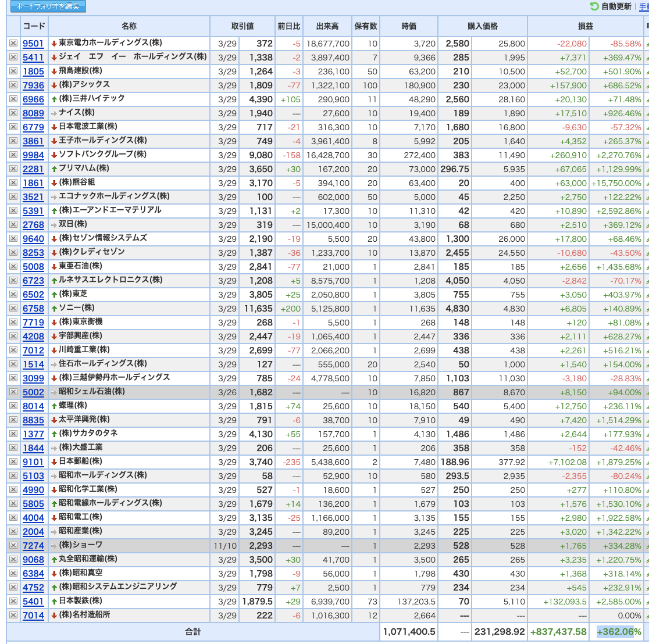649x644 pixels.
Task: Click the コード column header
Action: click(x=34, y=26)
